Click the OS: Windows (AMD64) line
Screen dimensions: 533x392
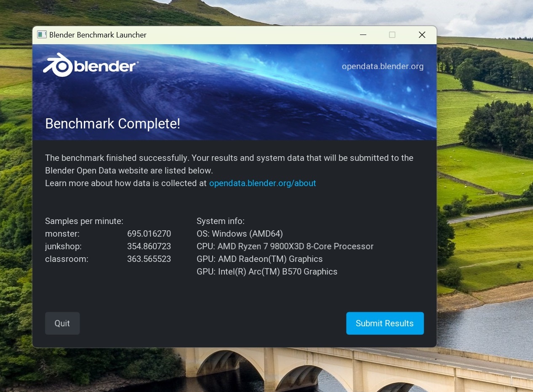[240, 234]
